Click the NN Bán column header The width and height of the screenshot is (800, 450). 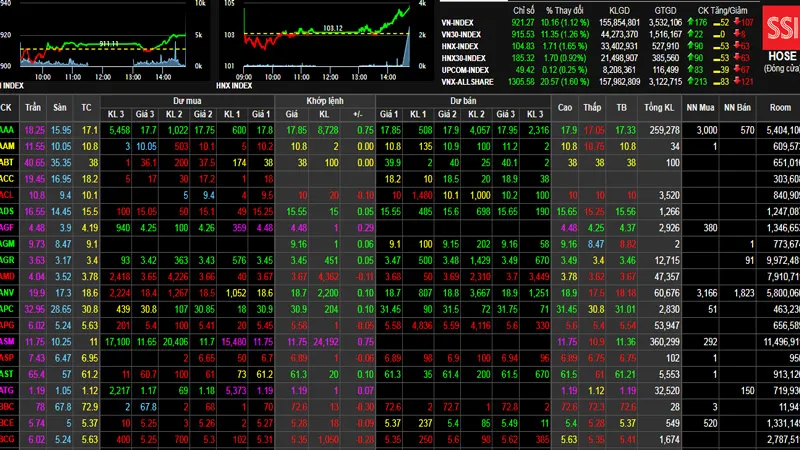point(737,107)
